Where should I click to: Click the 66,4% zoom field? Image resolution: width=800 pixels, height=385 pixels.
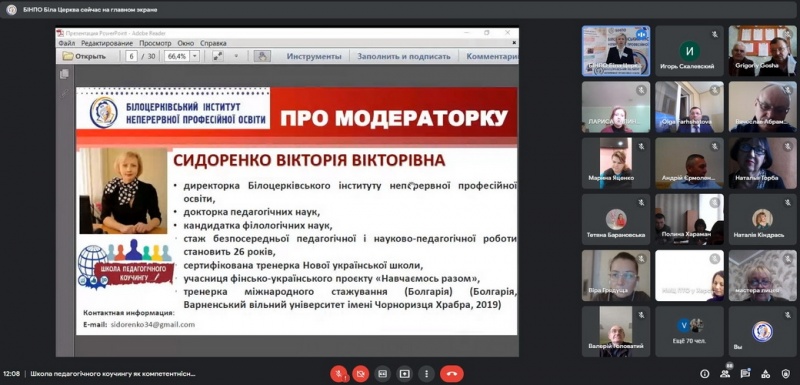point(177,56)
